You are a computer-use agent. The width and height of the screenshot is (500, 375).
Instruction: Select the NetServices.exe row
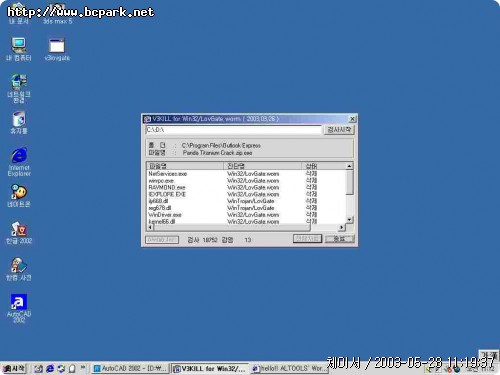pos(246,174)
